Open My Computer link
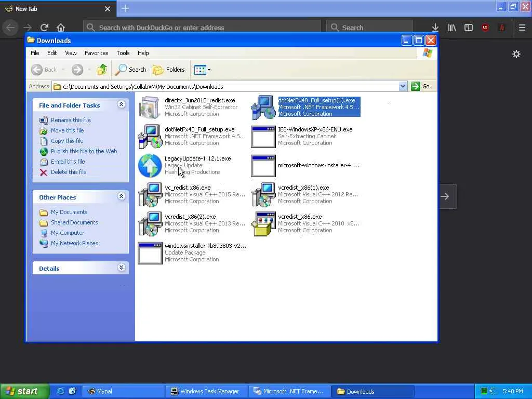Screen dimensions: 532x399 click(x=68, y=233)
